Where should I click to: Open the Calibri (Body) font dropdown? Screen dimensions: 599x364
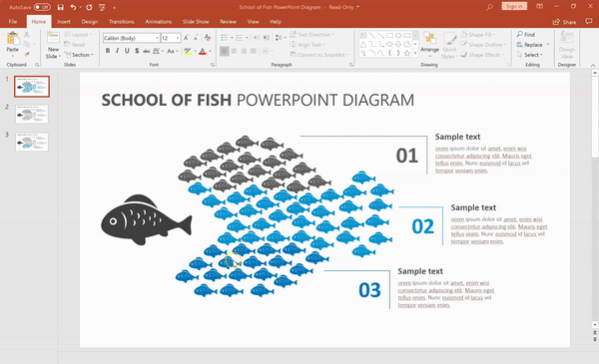pos(157,38)
